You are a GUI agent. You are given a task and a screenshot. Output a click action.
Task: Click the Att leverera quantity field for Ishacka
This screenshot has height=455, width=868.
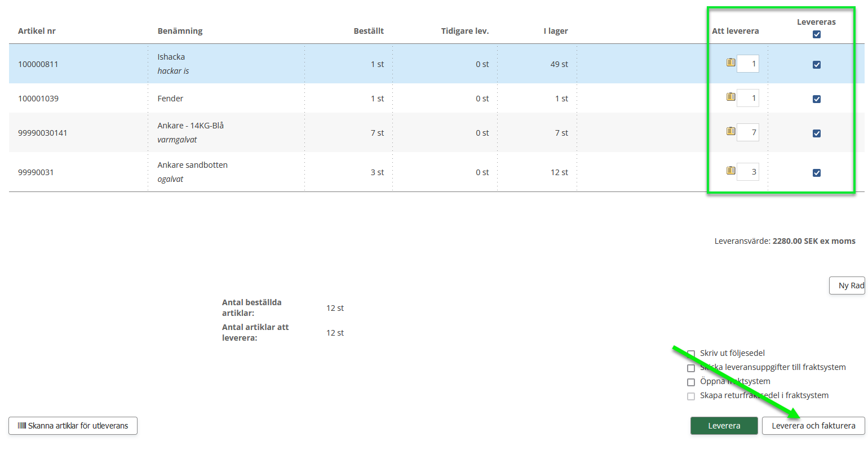tap(748, 64)
